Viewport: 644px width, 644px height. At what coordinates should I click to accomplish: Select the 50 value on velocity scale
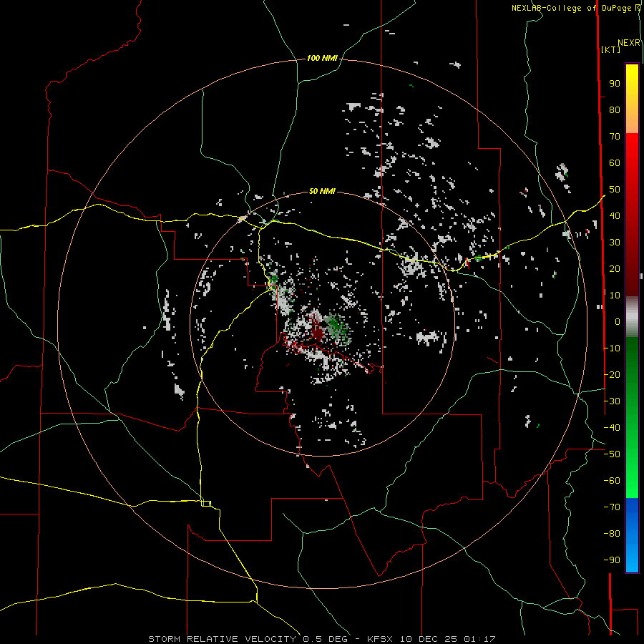pos(615,190)
